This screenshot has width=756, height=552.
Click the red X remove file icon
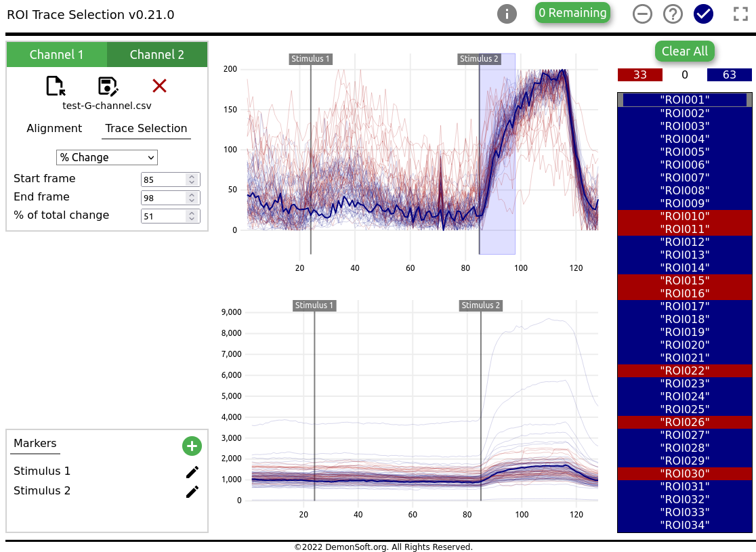click(x=159, y=85)
